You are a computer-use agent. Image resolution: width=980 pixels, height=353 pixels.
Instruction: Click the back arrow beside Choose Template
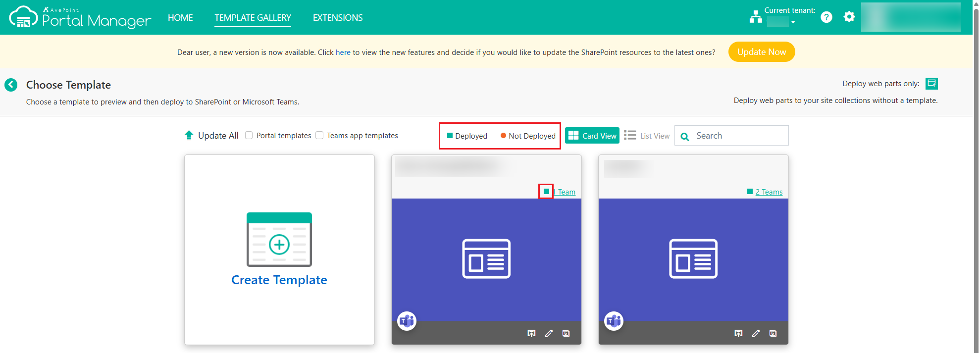pyautogui.click(x=11, y=85)
